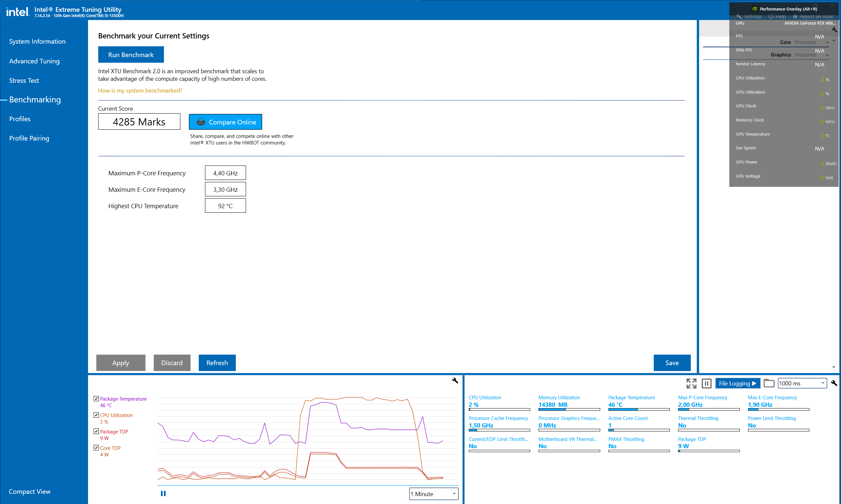Click GPU Temperature row in overlay

point(784,135)
